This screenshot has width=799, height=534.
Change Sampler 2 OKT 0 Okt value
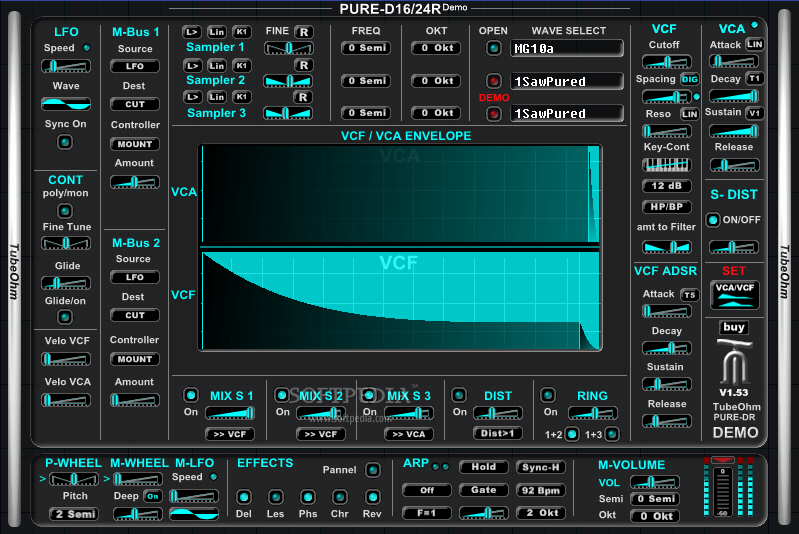coord(436,81)
